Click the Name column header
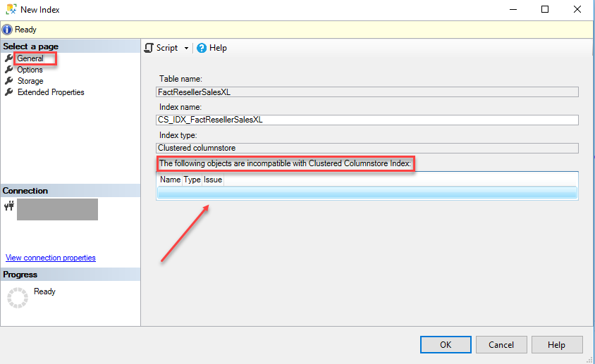 click(170, 180)
